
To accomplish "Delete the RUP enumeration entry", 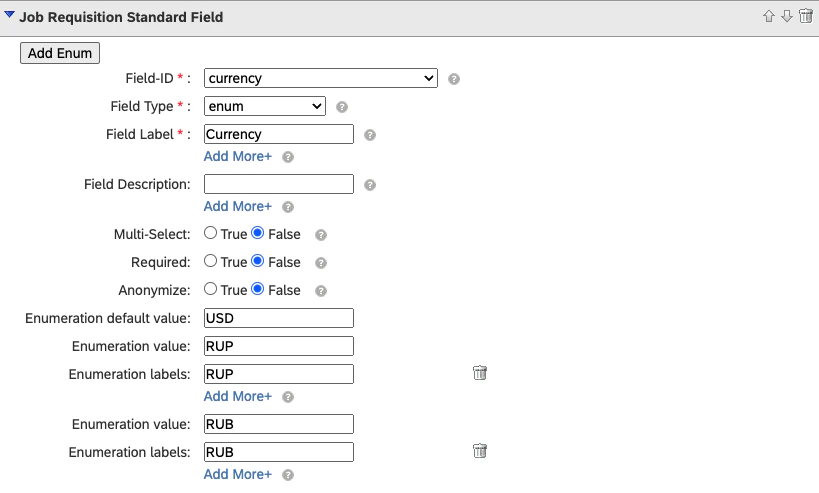I will point(480,373).
